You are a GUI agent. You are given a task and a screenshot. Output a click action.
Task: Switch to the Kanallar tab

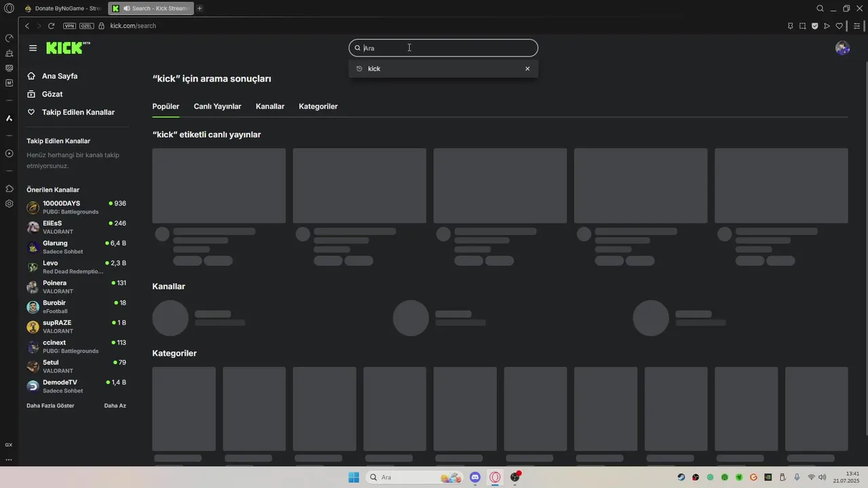point(270,106)
